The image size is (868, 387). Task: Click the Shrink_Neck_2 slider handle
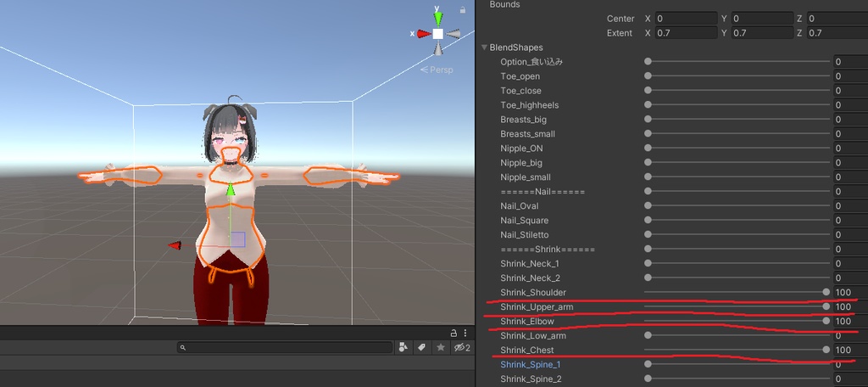[x=648, y=278]
